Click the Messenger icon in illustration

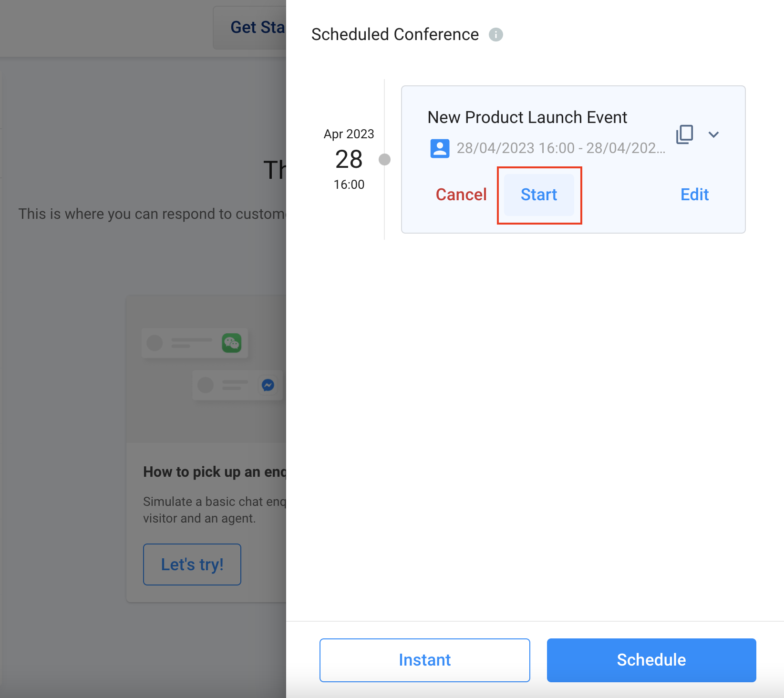pos(268,385)
